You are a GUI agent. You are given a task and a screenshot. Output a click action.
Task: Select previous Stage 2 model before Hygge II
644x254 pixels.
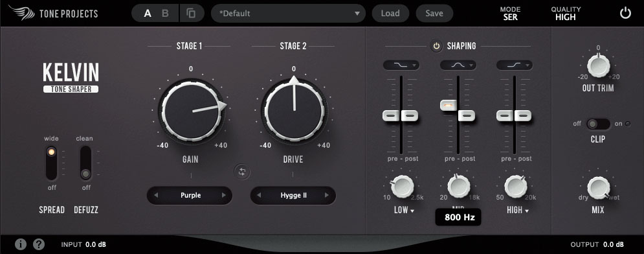259,195
